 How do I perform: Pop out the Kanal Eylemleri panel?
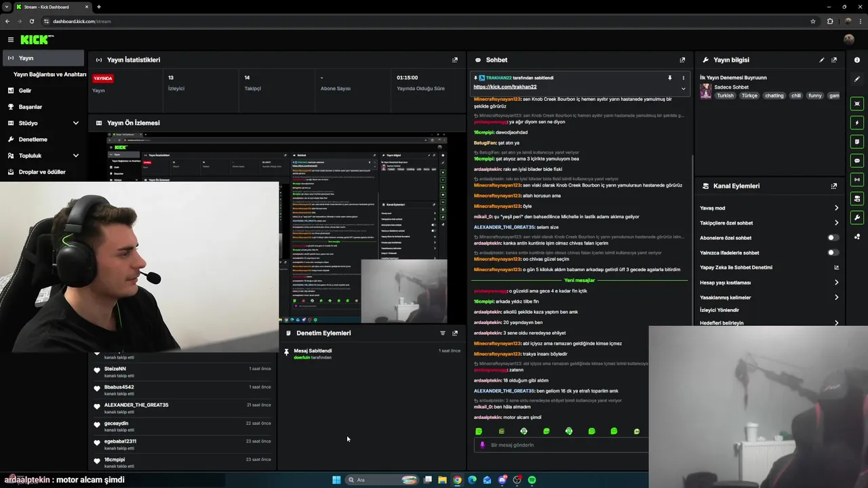tap(834, 186)
